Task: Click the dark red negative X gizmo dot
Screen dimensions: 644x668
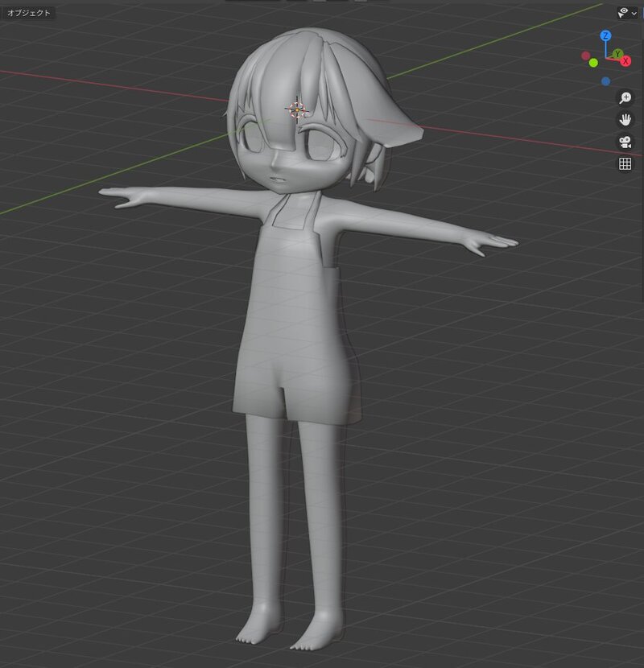Action: click(585, 56)
